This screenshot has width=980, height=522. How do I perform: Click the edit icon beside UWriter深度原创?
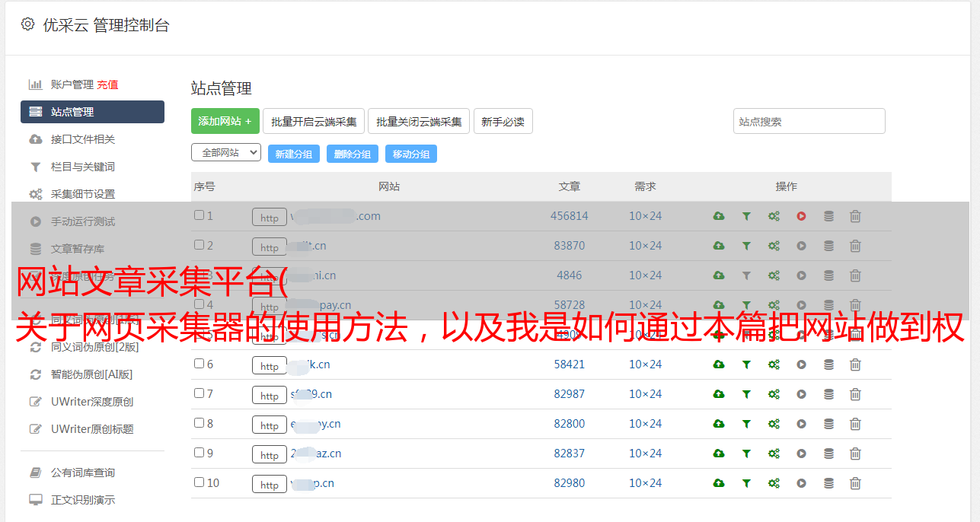click(x=36, y=402)
